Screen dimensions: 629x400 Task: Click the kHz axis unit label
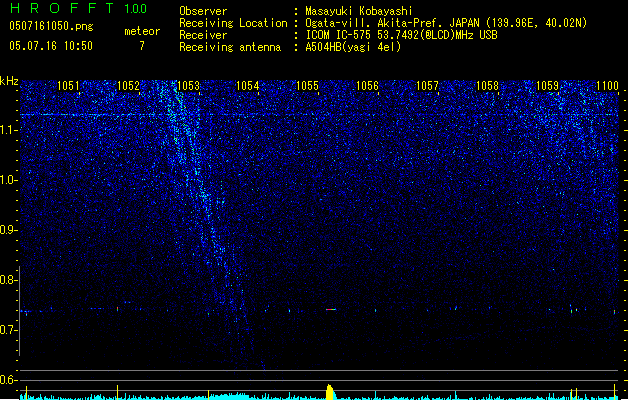coord(9,81)
